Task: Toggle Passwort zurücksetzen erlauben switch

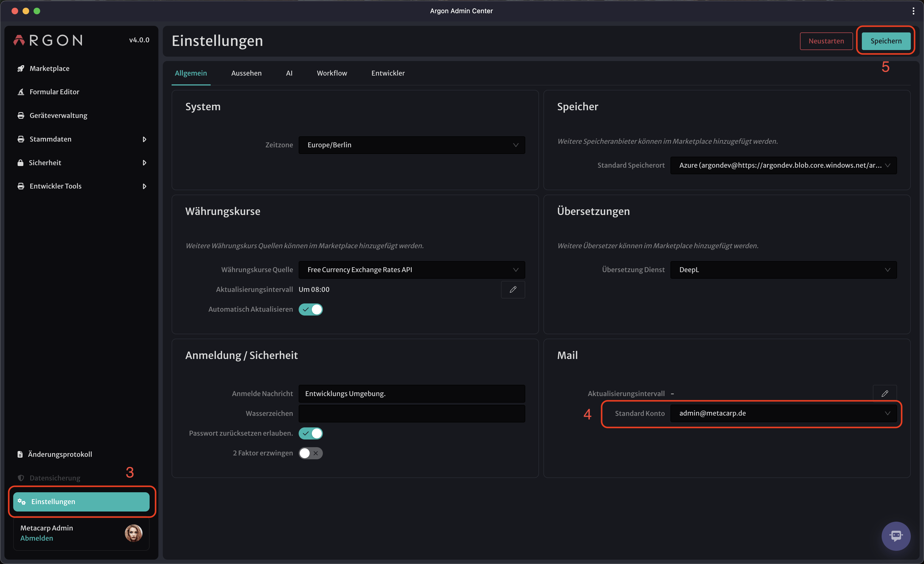Action: pyautogui.click(x=310, y=433)
